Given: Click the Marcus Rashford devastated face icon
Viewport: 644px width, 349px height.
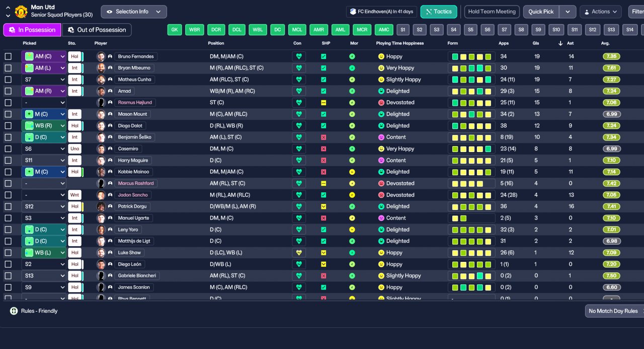Looking at the screenshot, I should click(381, 183).
